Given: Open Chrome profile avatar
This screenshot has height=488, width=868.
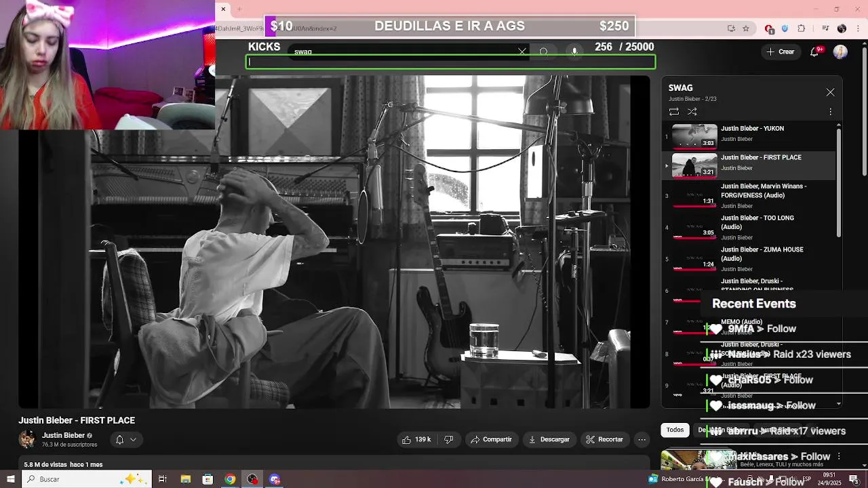Looking at the screenshot, I should (842, 28).
